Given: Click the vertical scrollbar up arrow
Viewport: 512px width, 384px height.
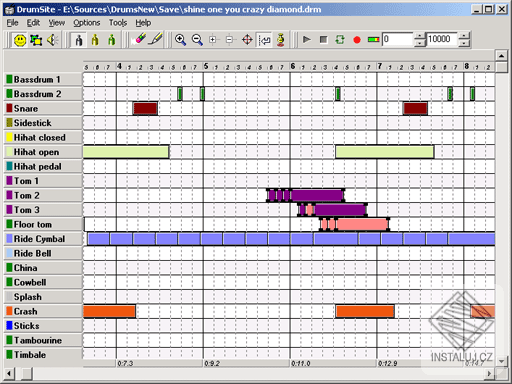Looking at the screenshot, I should point(501,55).
